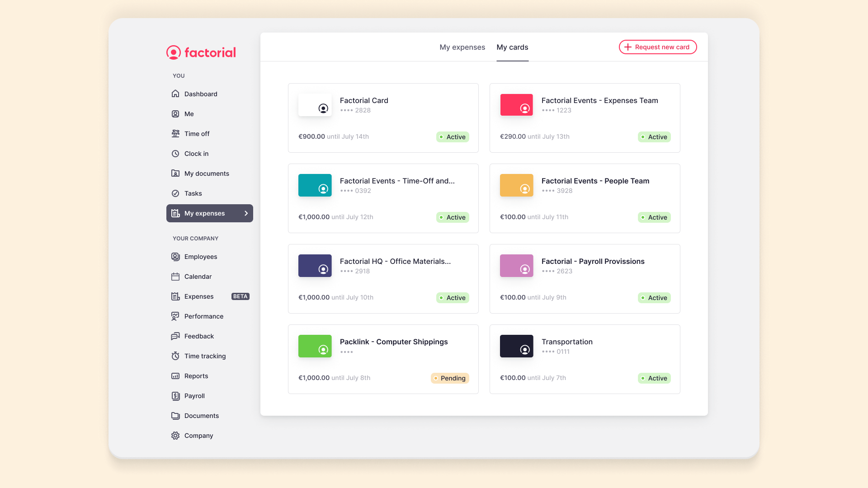Click yellow People Team card thumbnail
The width and height of the screenshot is (868, 488).
516,185
